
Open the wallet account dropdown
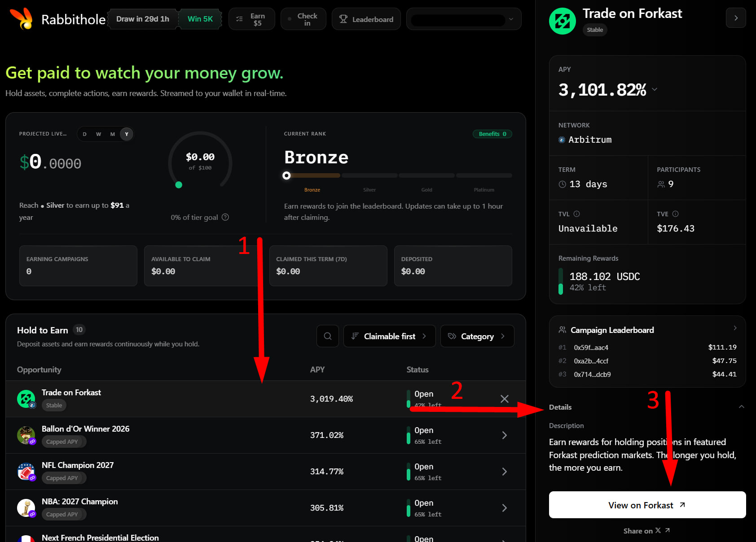pos(464,19)
